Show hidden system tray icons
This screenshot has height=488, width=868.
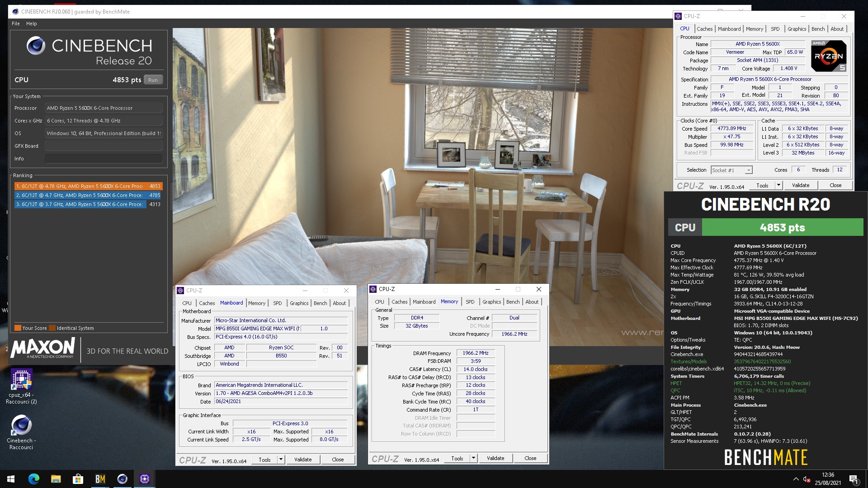click(796, 479)
